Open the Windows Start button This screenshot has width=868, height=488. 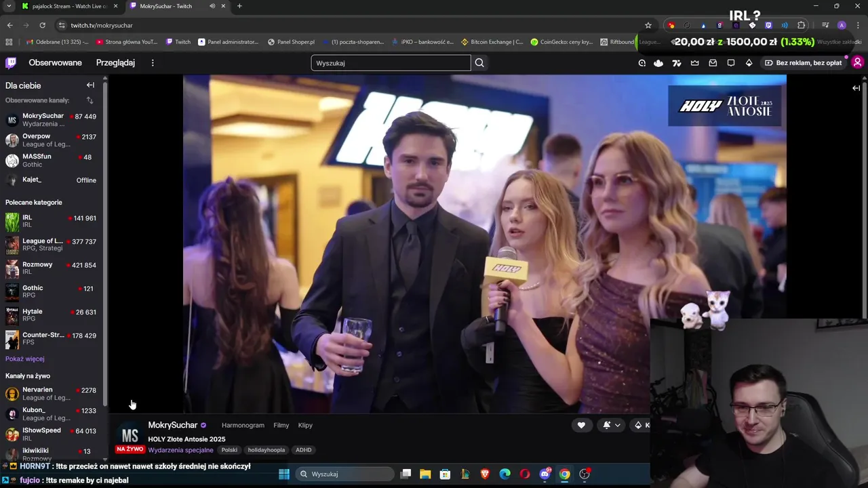pos(284,474)
